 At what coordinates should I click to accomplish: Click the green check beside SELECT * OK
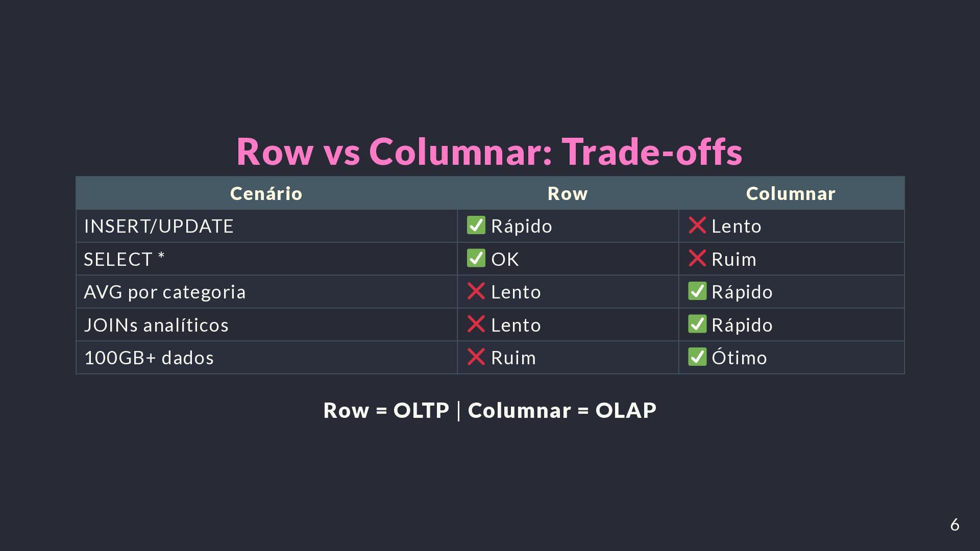point(476,258)
